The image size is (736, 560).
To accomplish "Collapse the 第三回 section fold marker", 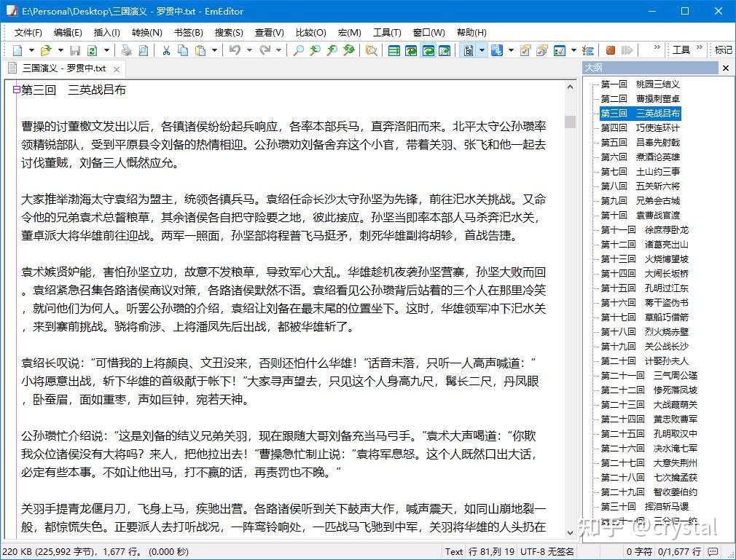I will click(x=16, y=90).
